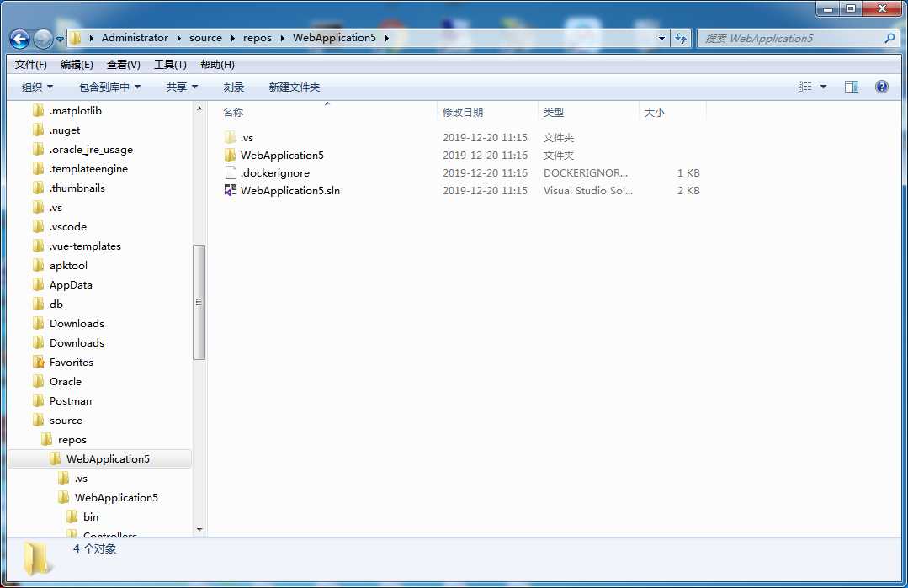Image resolution: width=908 pixels, height=588 pixels.
Task: Click Administrator in the address breadcrumb
Action: click(135, 38)
